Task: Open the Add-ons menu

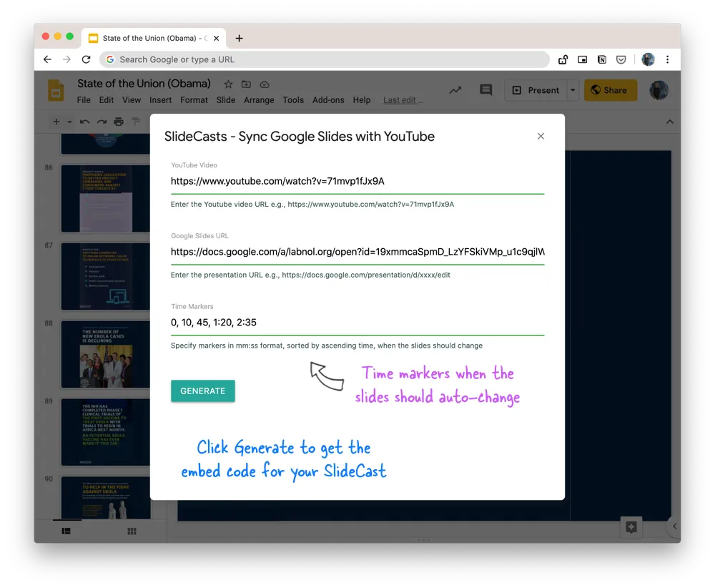Action: point(328,100)
